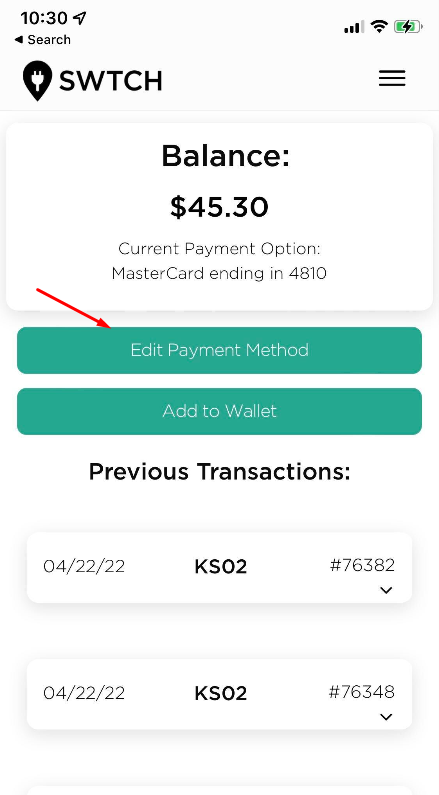Expand transaction #76382 chevron
This screenshot has width=439, height=795.
coord(386,590)
